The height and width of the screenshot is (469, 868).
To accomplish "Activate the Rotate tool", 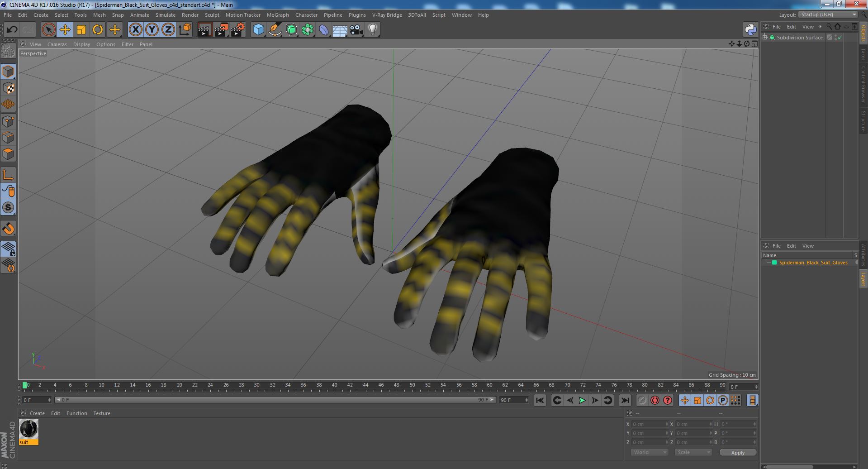I will click(98, 30).
